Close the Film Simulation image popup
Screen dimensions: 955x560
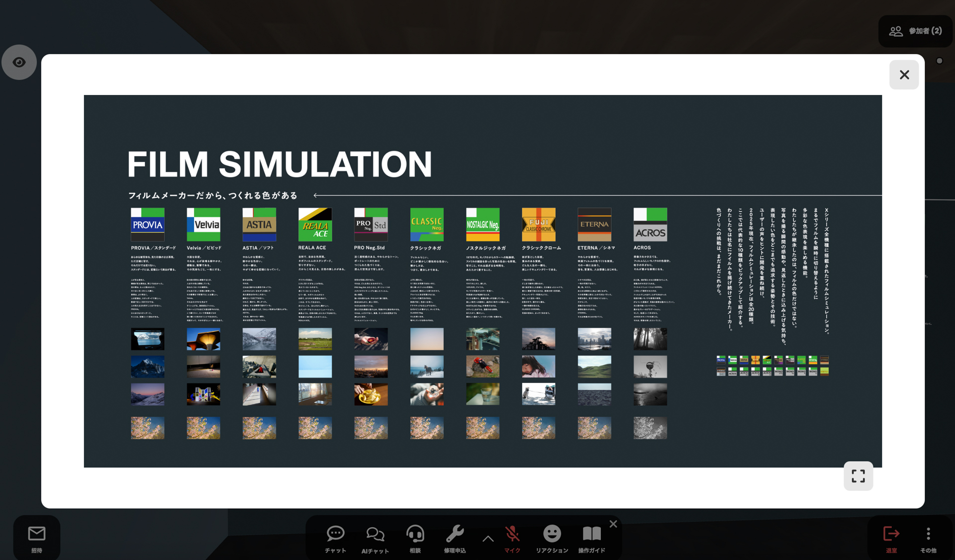(904, 75)
